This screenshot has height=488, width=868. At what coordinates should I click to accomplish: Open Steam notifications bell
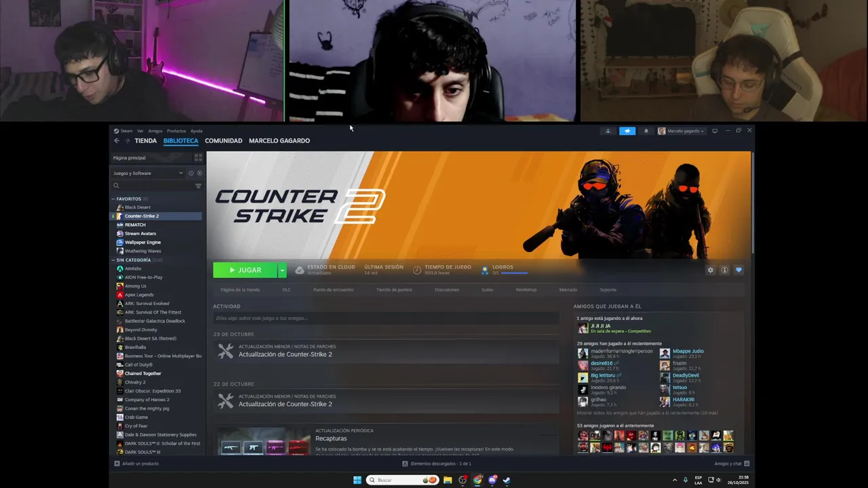tap(646, 131)
